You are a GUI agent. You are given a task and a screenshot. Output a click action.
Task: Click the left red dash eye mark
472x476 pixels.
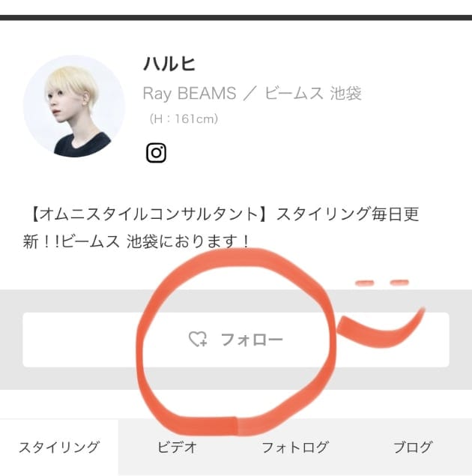[365, 283]
